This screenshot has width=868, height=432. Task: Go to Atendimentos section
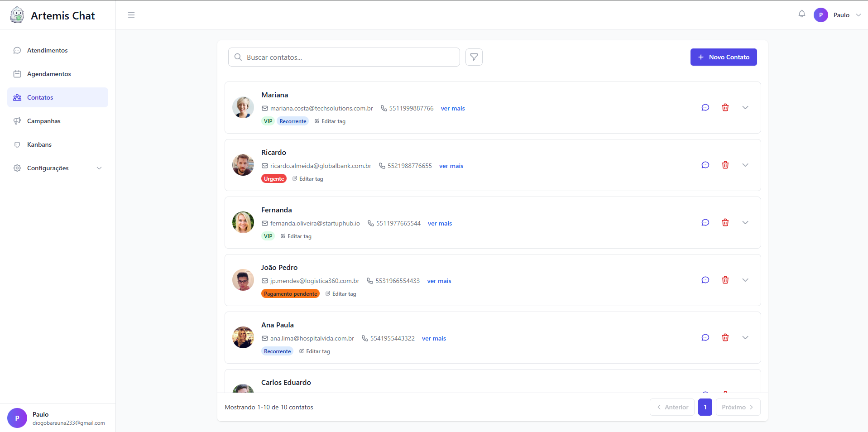click(47, 50)
